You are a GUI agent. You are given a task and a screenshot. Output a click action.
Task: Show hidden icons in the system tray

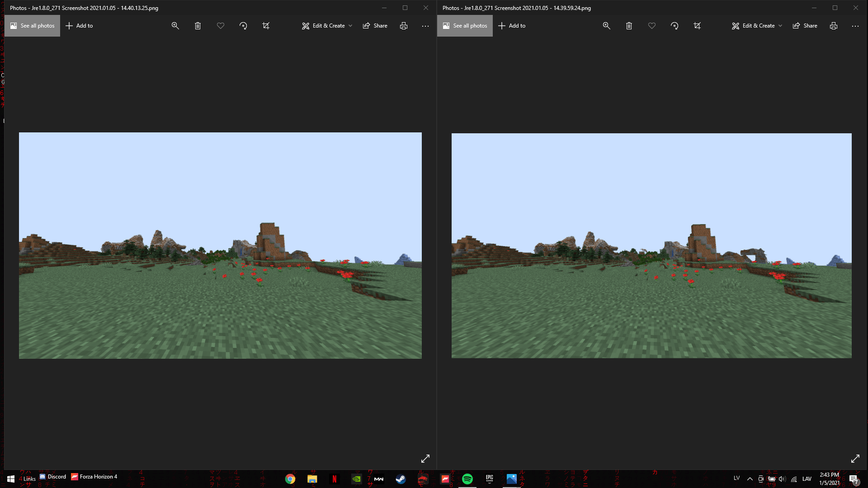tap(750, 479)
